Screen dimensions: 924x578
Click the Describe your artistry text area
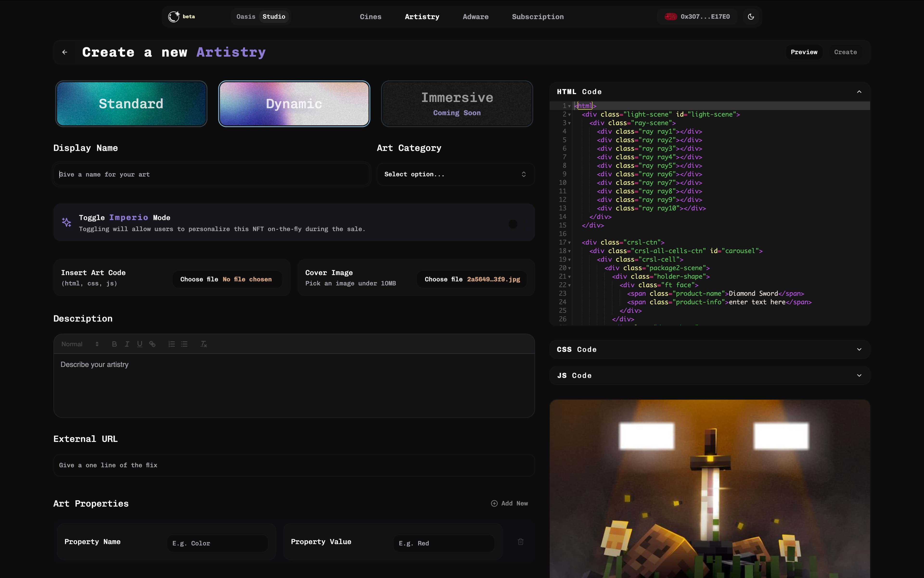pyautogui.click(x=294, y=385)
